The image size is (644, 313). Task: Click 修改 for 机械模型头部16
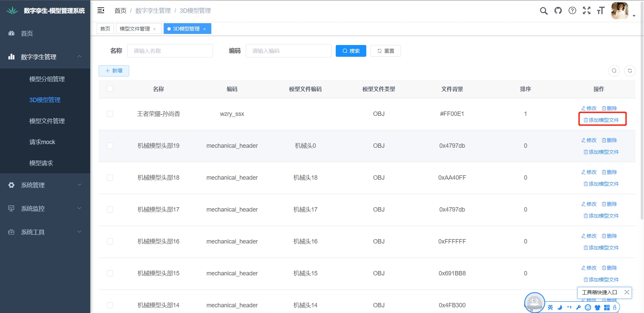point(589,236)
